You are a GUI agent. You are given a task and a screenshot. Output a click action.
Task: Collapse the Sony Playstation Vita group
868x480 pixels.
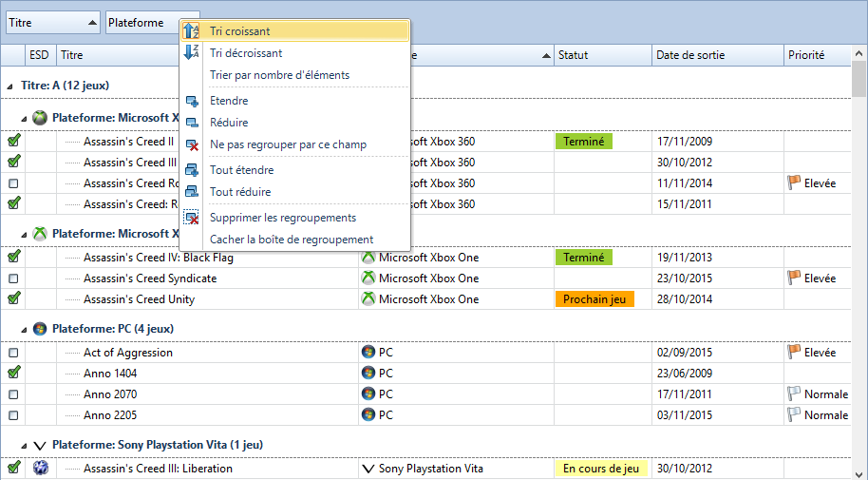click(x=24, y=446)
